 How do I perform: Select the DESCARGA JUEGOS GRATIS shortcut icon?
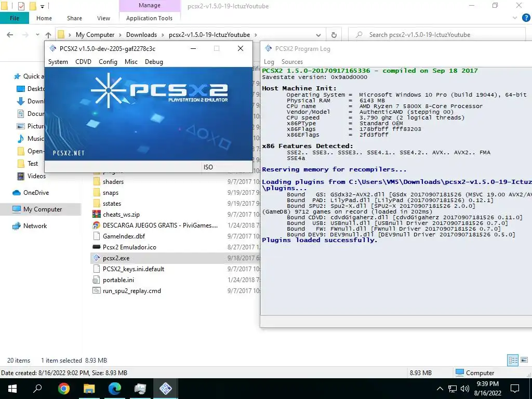pyautogui.click(x=96, y=225)
